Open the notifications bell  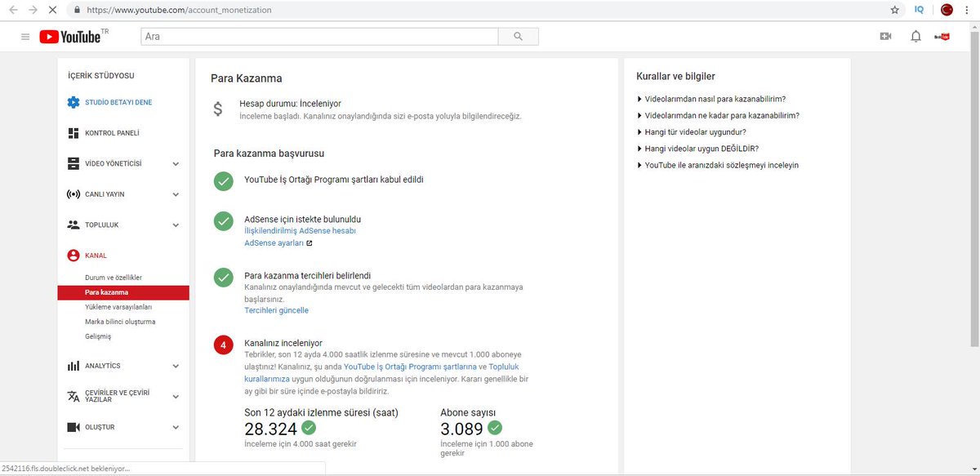click(916, 37)
